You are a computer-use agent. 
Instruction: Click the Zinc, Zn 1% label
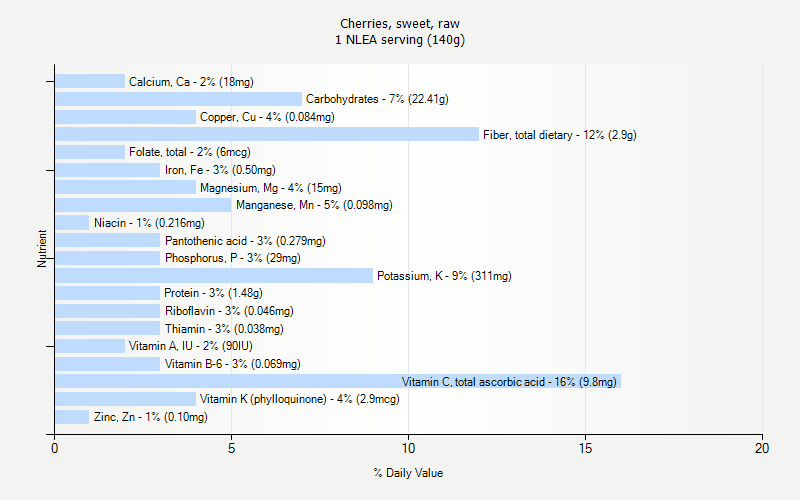coord(151,417)
